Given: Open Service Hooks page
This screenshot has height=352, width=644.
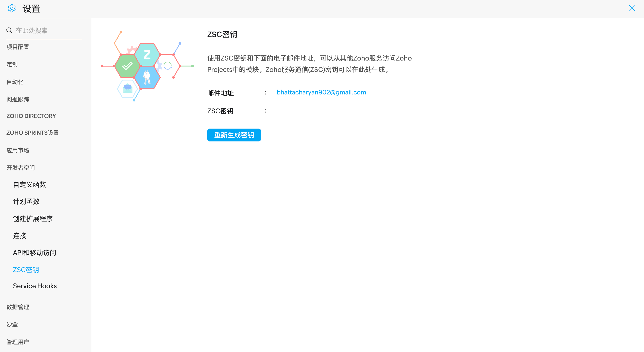Looking at the screenshot, I should coord(35,286).
